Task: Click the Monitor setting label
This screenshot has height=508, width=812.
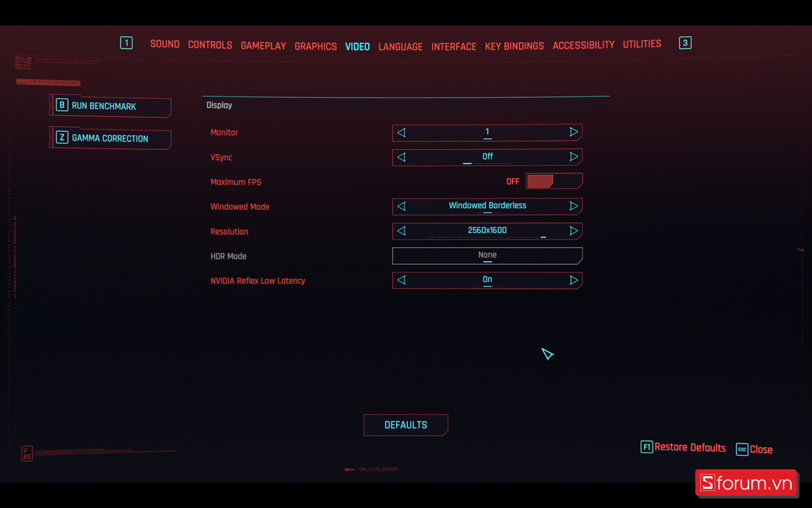Action: (x=225, y=133)
